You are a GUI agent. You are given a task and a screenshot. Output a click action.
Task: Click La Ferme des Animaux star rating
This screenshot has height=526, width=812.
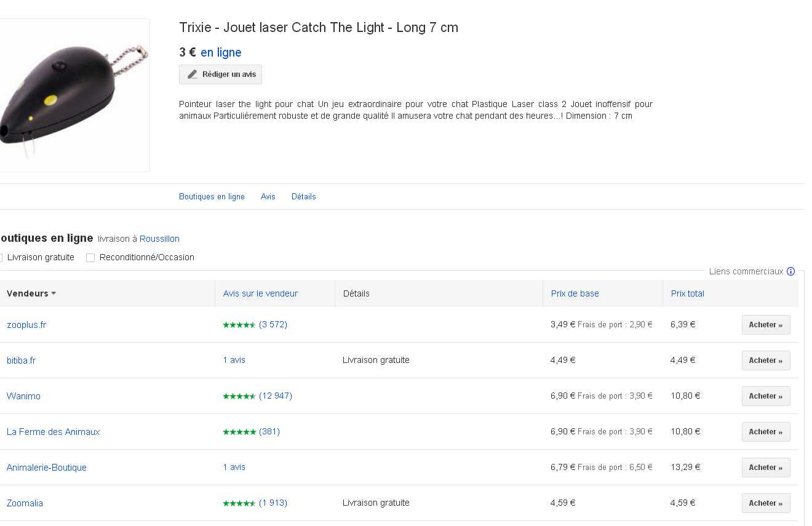click(x=239, y=432)
